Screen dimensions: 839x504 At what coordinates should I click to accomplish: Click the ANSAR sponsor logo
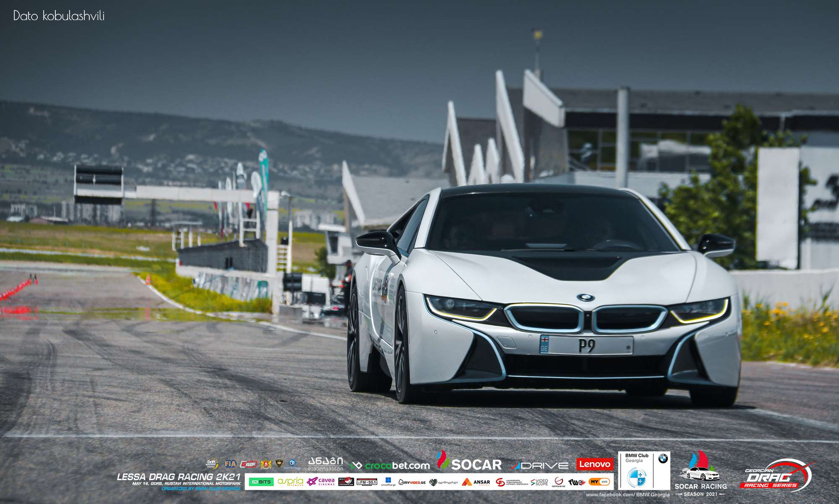pos(476,482)
